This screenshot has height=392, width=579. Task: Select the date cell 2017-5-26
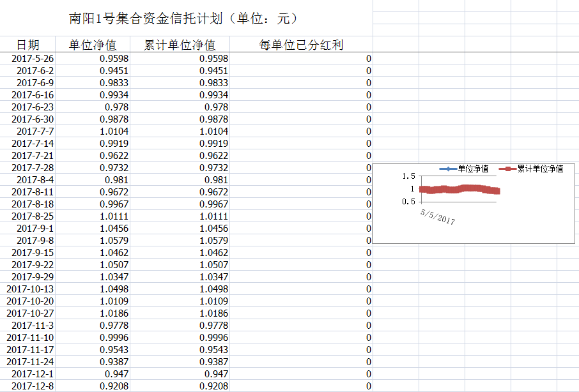(x=33, y=59)
